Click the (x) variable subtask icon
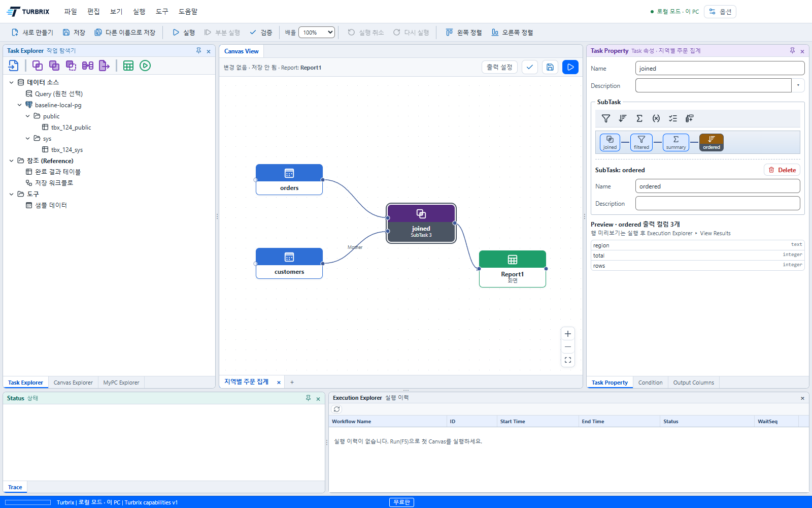 [x=656, y=118]
